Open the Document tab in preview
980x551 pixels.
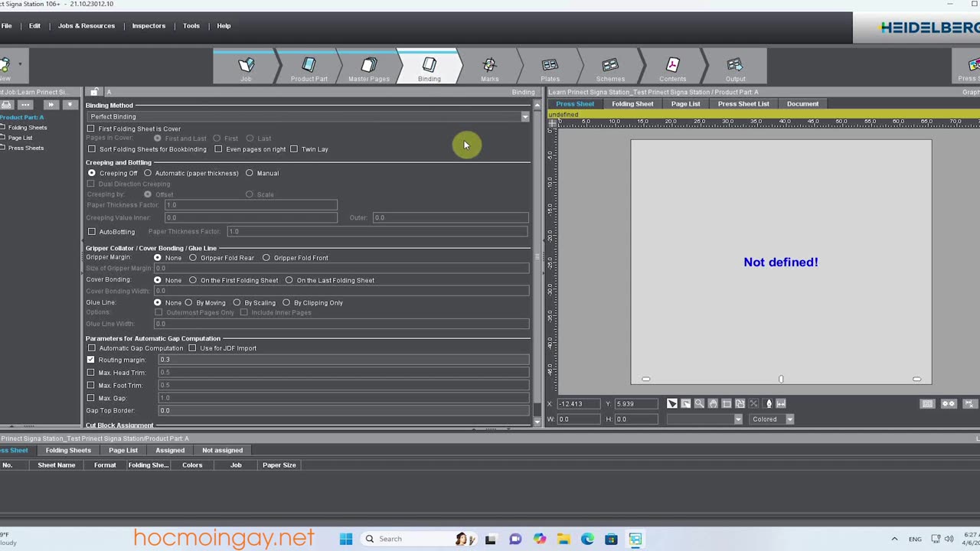(x=802, y=104)
